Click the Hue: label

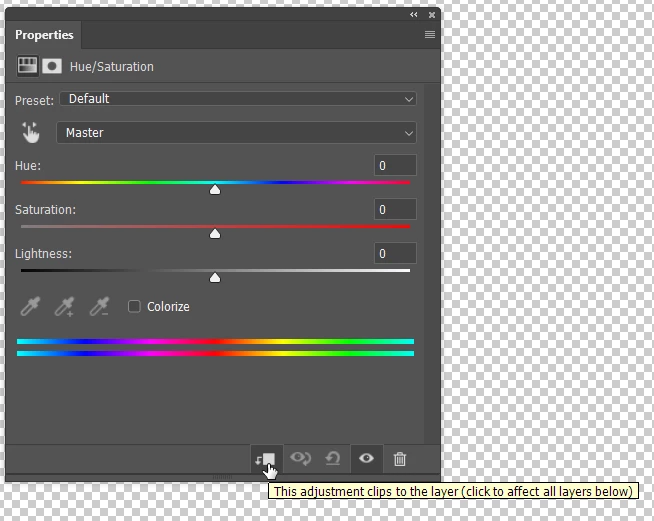point(28,166)
